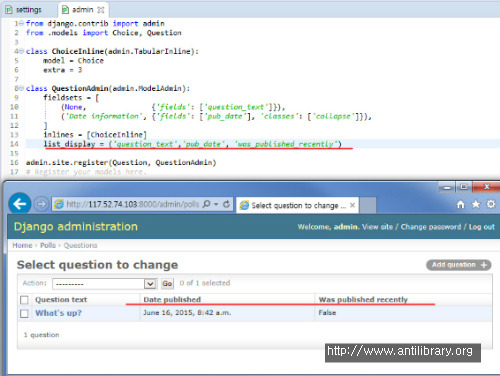Go to Home breadcrumb link

(22, 245)
